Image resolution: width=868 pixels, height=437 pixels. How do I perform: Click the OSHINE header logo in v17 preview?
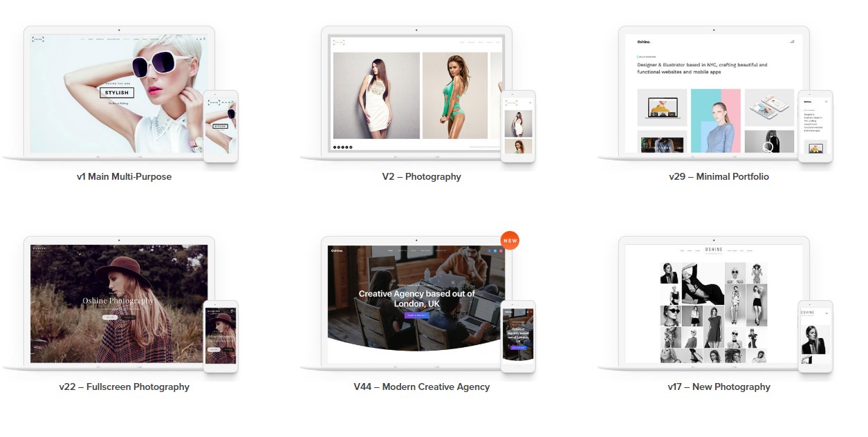[x=713, y=250]
